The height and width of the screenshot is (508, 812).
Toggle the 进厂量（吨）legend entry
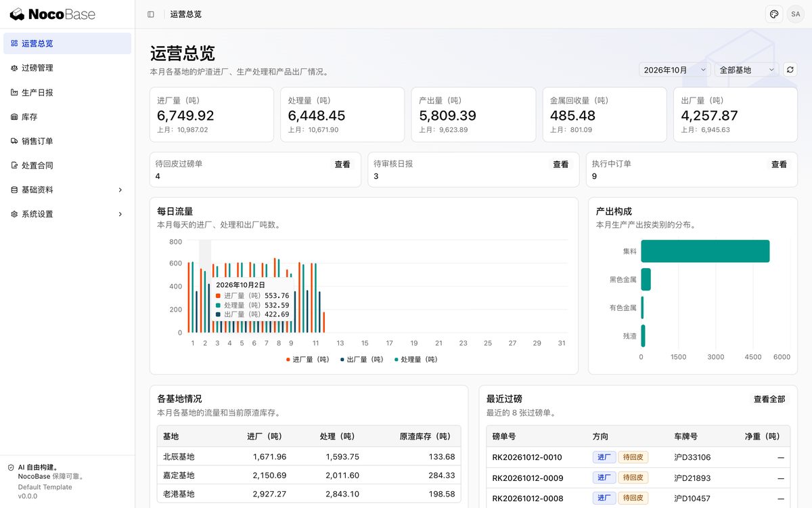307,360
